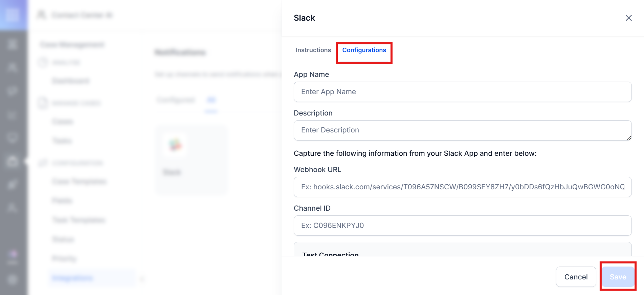The width and height of the screenshot is (644, 295).
Task: Click the Slack logo icon
Action: point(175,145)
